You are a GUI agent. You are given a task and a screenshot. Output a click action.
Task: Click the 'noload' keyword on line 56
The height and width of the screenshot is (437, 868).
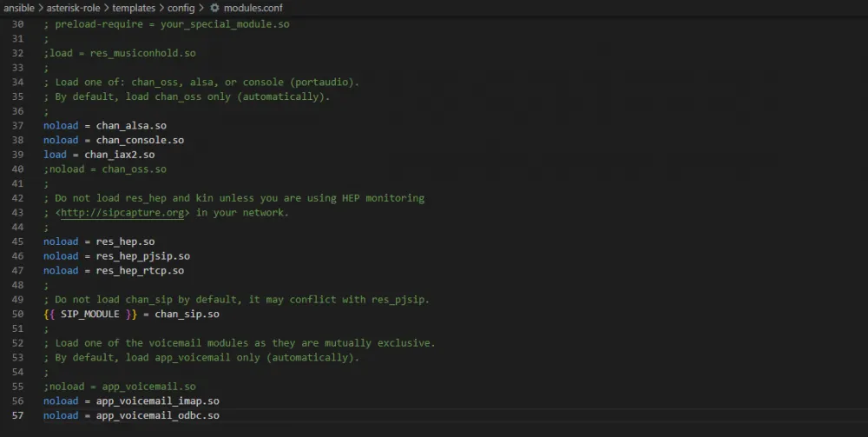click(x=61, y=401)
